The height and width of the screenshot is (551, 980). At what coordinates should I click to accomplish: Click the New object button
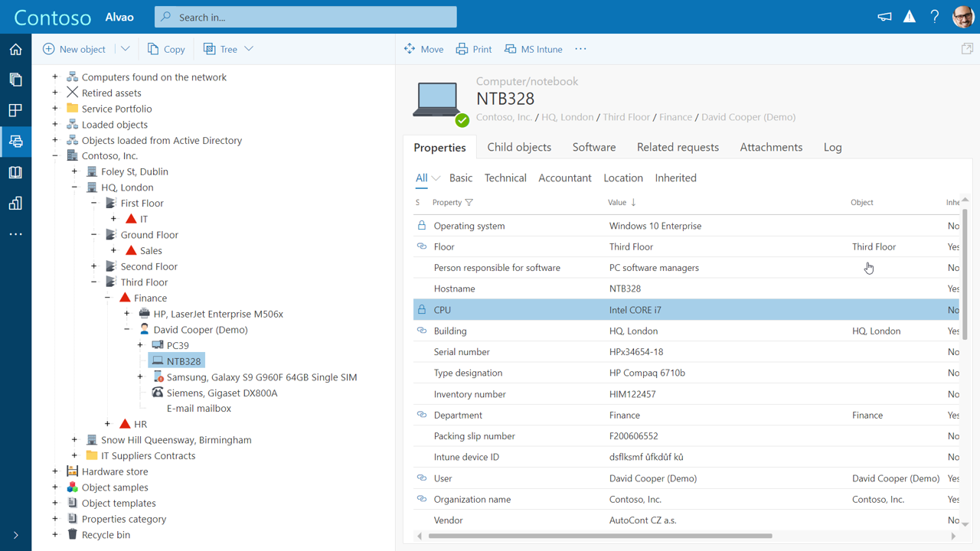(x=75, y=48)
